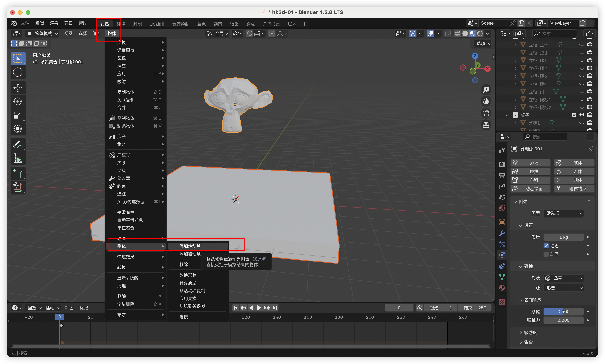
Task: Open the 选项 dropdown in viewport
Action: pyautogui.click(x=483, y=44)
